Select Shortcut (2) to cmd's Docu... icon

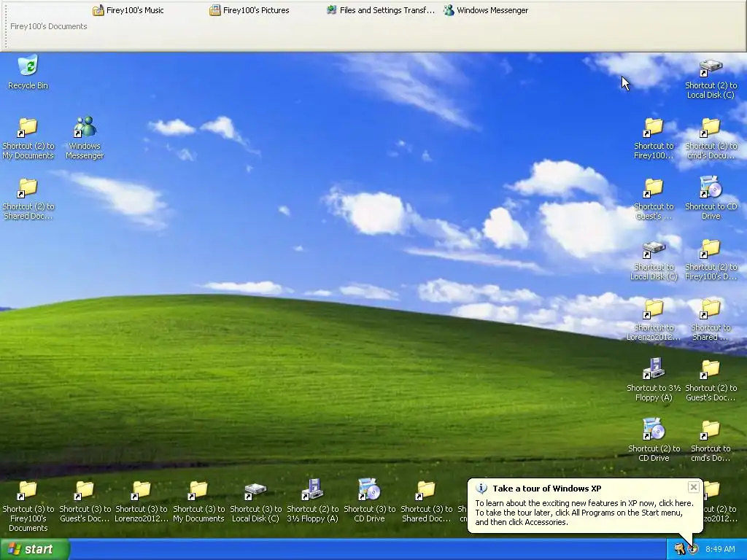(x=711, y=138)
